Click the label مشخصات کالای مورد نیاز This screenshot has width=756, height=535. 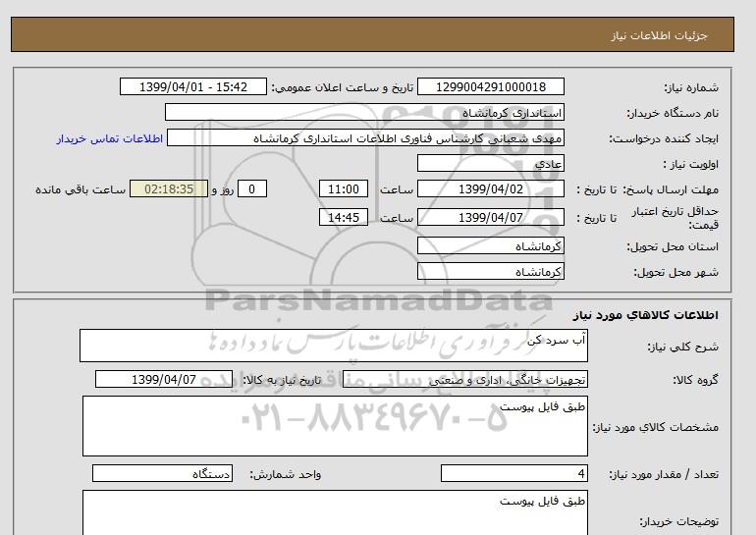[x=655, y=427]
